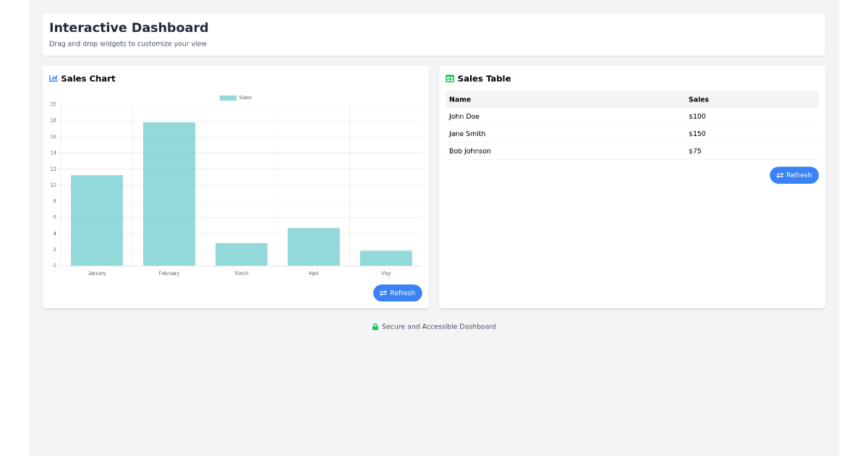Click the Bob Johnson sales amount of $75
868x456 pixels.
click(x=695, y=151)
